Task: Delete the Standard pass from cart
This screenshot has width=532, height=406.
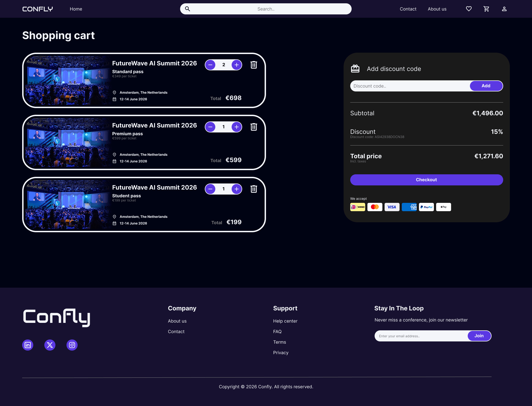Action: 254,65
